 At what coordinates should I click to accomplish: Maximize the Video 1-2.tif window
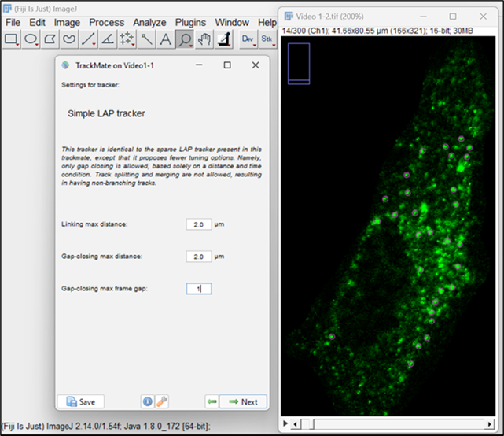point(453,17)
